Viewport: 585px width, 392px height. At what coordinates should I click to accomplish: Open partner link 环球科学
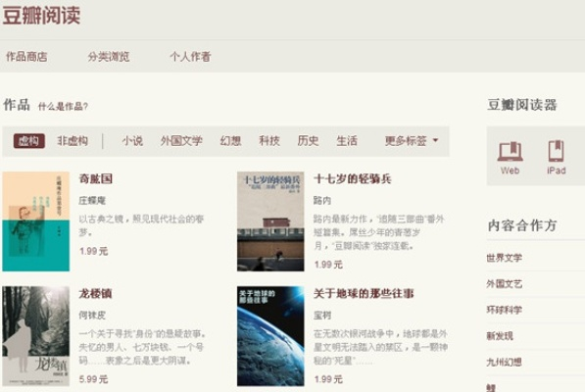(x=504, y=310)
